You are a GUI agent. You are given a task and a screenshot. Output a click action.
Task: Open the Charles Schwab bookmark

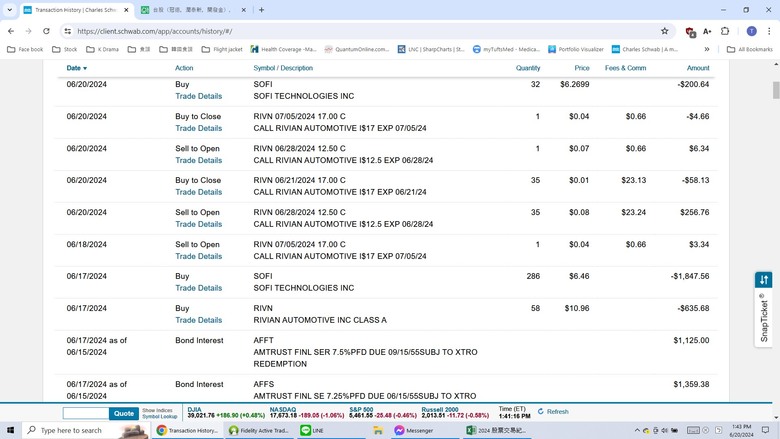tap(645, 49)
